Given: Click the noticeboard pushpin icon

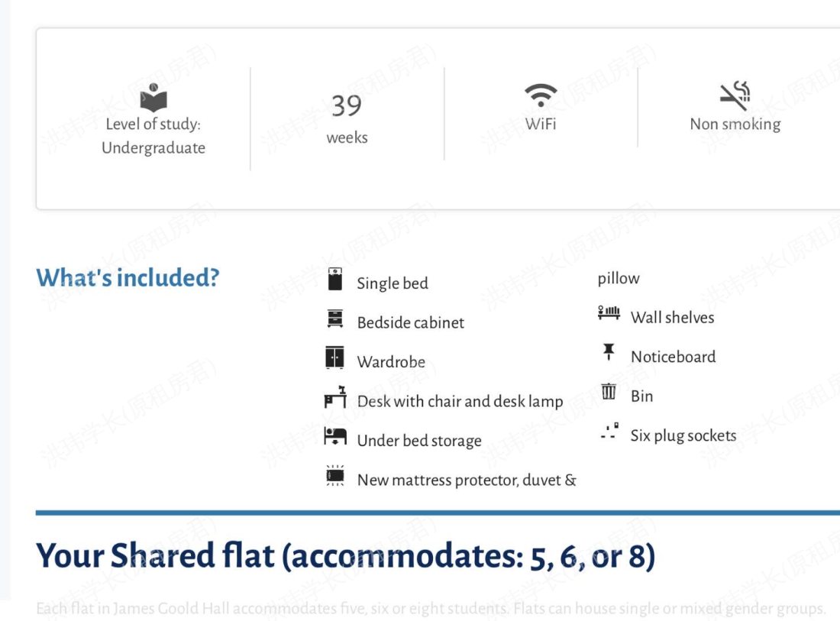Looking at the screenshot, I should (x=609, y=352).
